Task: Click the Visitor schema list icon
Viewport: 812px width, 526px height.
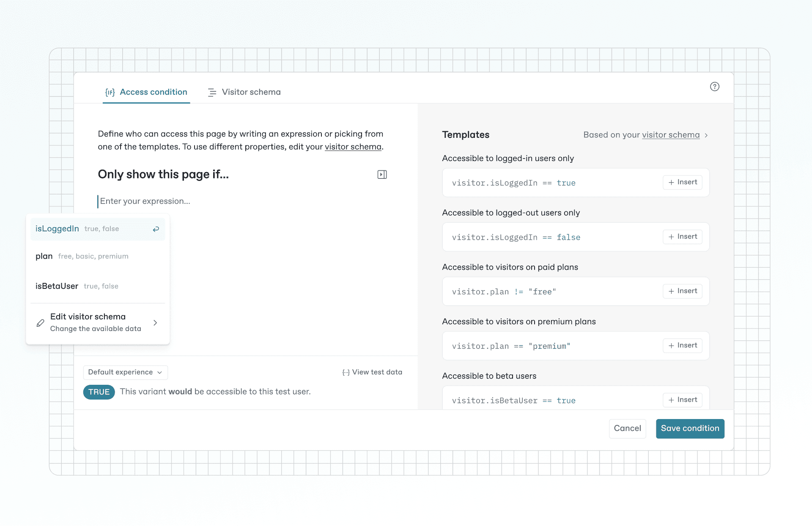Action: tap(212, 92)
